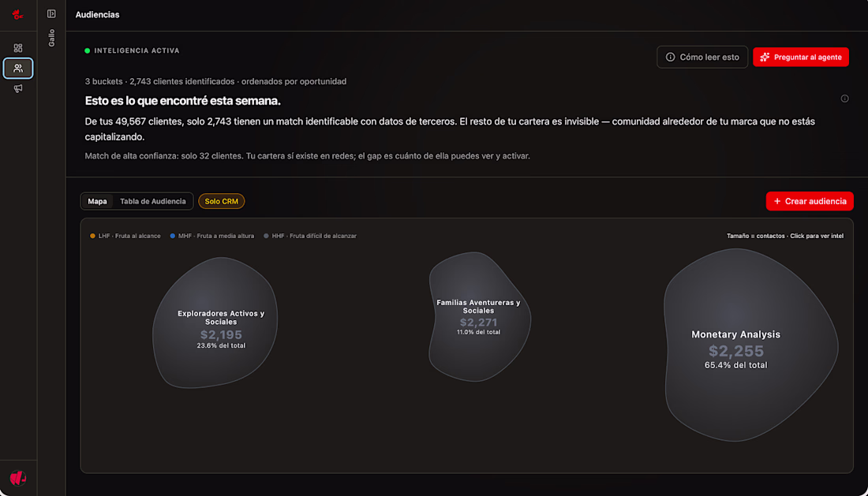Click the INTELIGENCIA ACTIVA status label
The width and height of the screenshot is (868, 496).
point(137,50)
